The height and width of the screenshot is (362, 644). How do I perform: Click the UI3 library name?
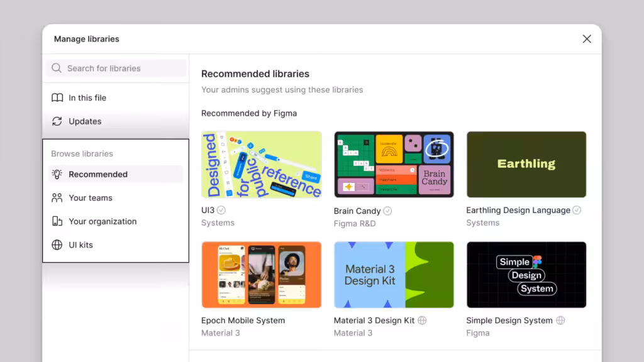[209, 211]
